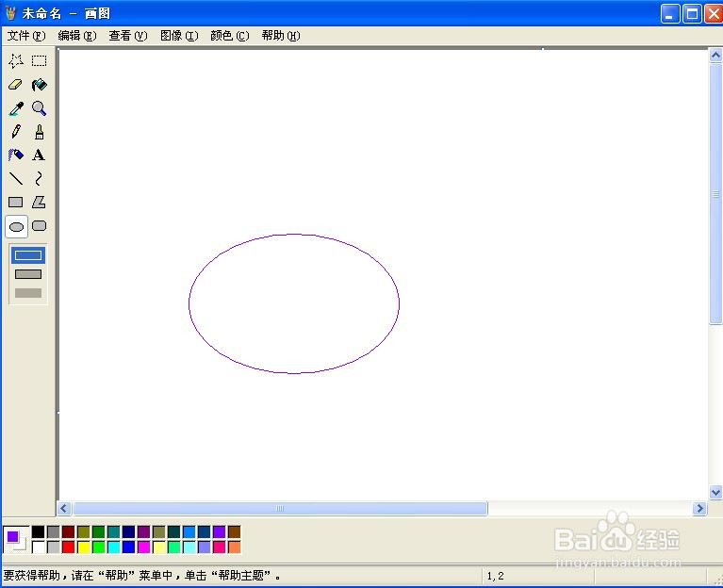Screen dimensions: 723x588
Task: Pick the Eraser tool
Action: pyautogui.click(x=16, y=85)
